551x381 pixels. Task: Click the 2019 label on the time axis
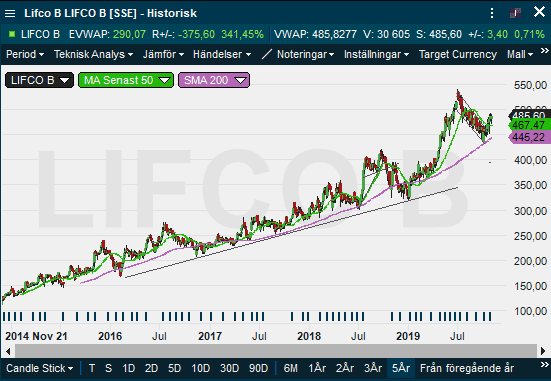pos(408,336)
